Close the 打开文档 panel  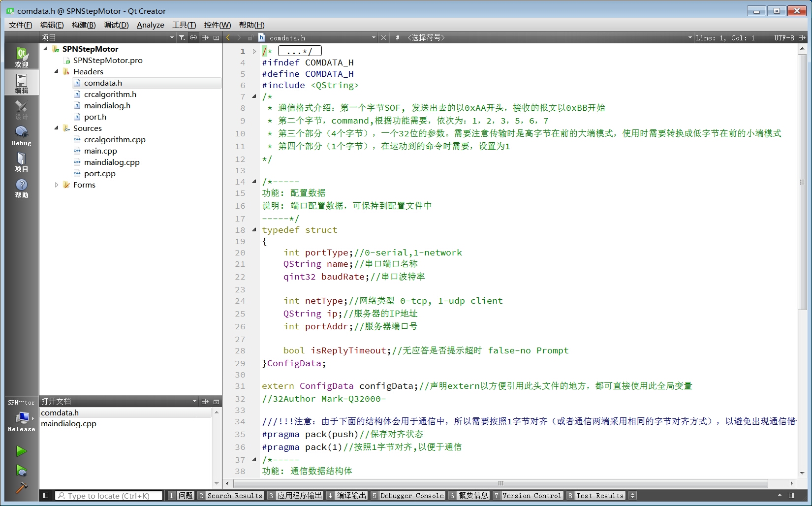(216, 402)
